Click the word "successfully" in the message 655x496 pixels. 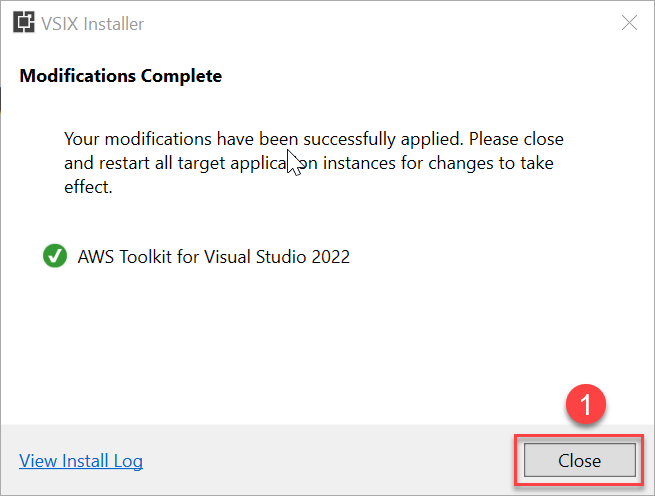point(349,139)
